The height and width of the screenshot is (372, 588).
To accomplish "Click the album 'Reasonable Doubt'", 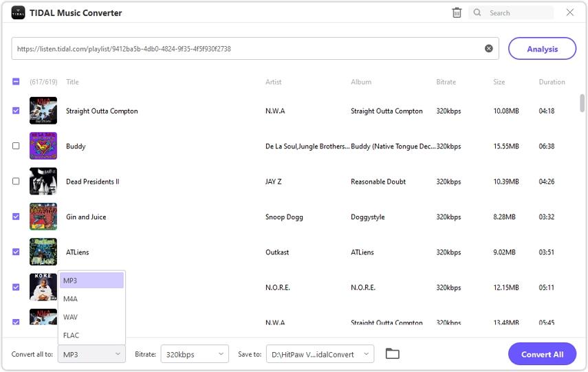I will click(378, 182).
